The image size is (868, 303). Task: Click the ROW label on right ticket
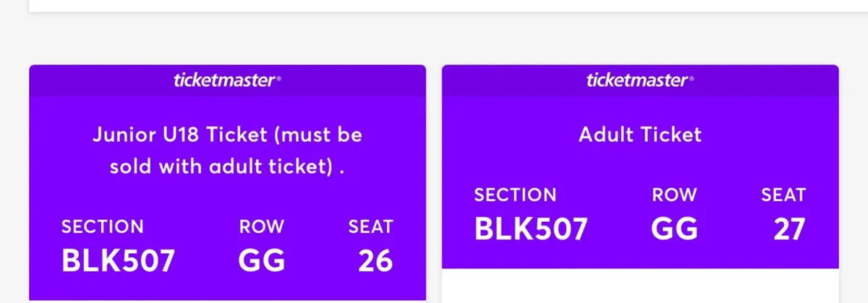(674, 195)
